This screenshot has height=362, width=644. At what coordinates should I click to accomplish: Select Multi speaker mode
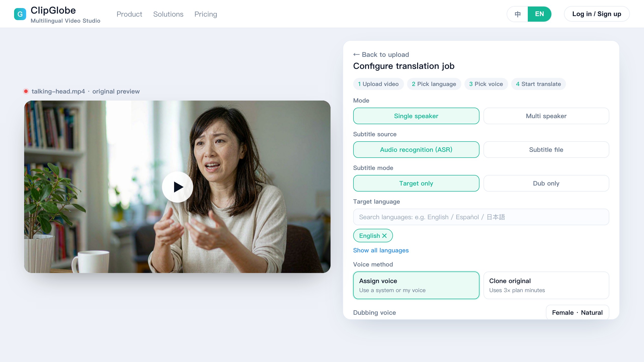coord(546,116)
